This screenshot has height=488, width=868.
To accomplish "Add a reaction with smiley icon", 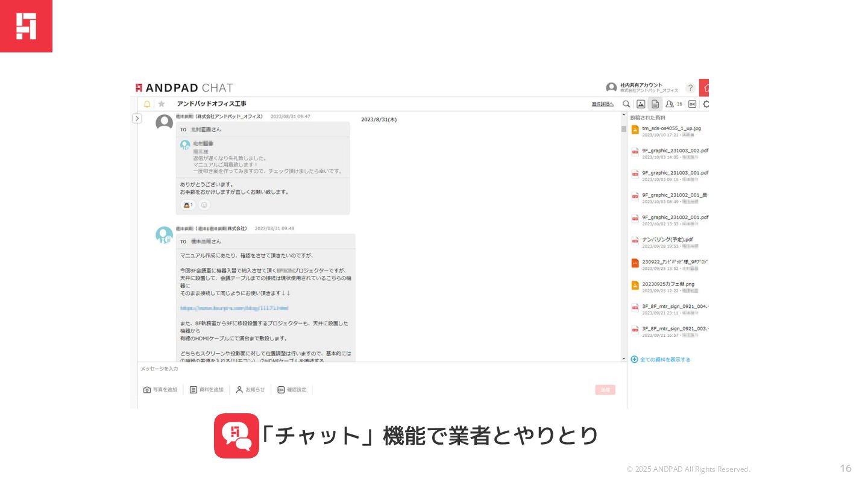I will coord(204,205).
